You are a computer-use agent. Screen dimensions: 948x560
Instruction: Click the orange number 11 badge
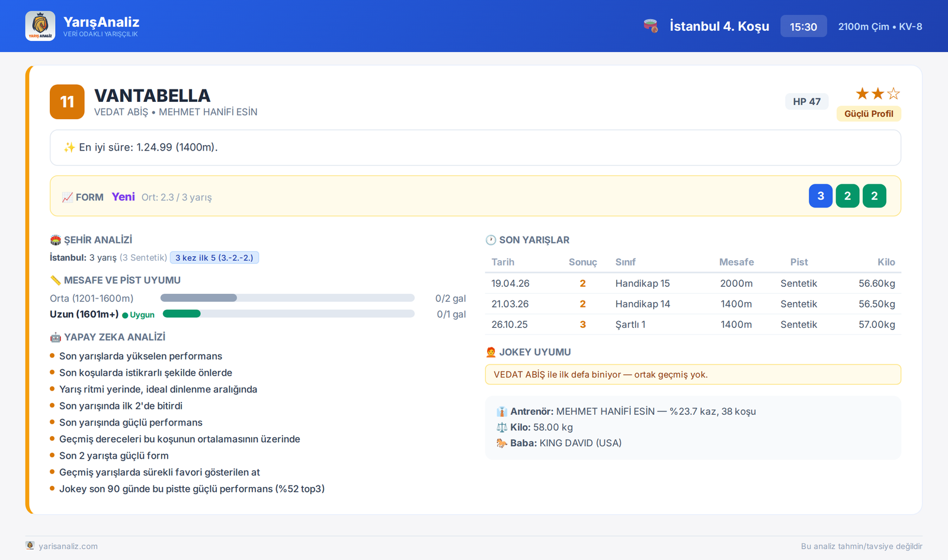pos(67,102)
